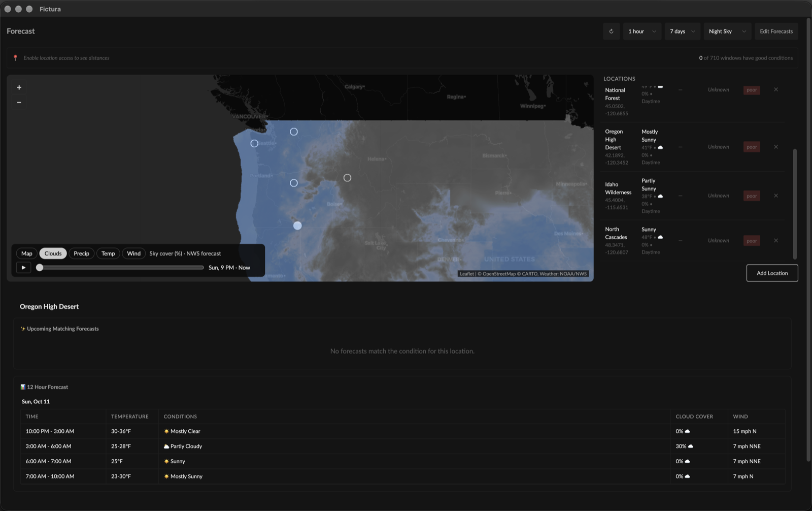812x511 pixels.
Task: Click the 10:00 PM - 3:00 AM time row
Action: pyautogui.click(x=402, y=431)
